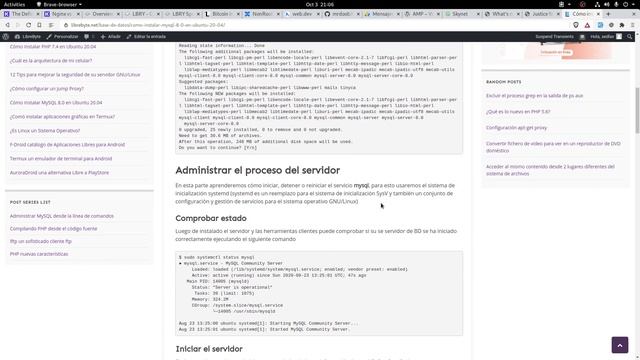The height and width of the screenshot is (360, 640).
Task: Open ¿Cuál es la arquitectura de mi celular? link
Action: [51, 60]
